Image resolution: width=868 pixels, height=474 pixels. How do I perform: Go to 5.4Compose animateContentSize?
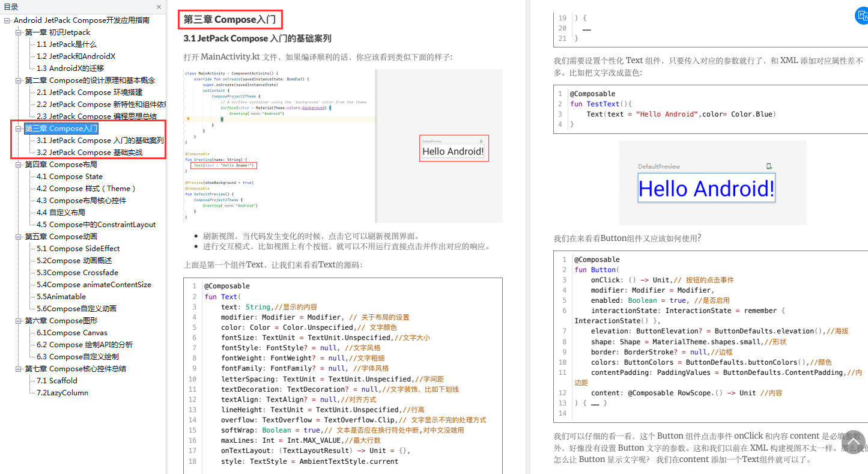94,285
